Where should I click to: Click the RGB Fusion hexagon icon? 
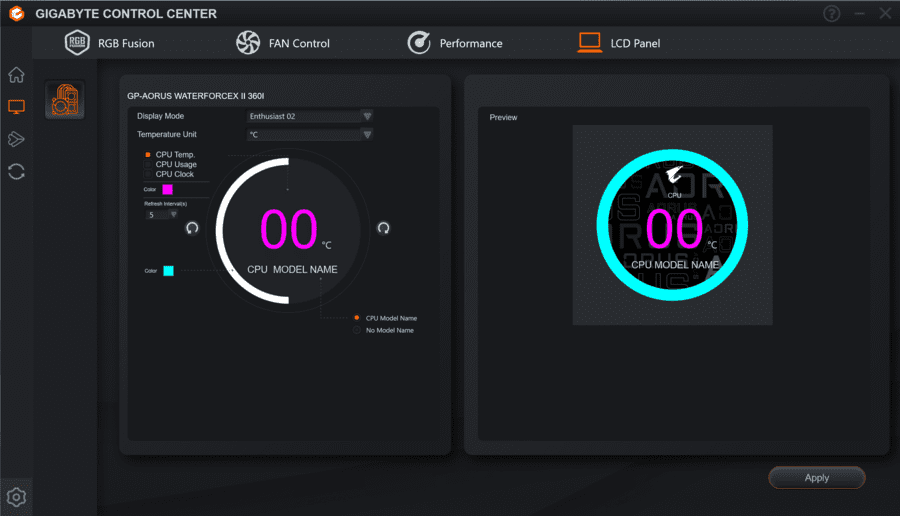coord(77,42)
